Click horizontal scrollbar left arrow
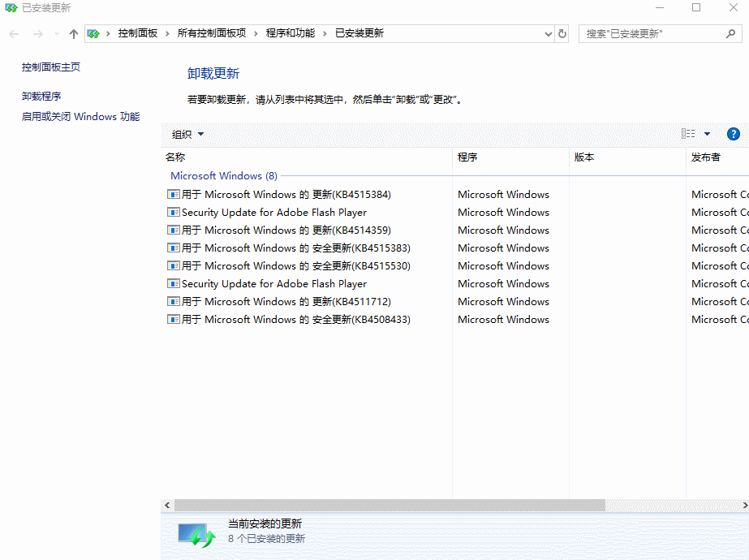The image size is (749, 560). 167,505
